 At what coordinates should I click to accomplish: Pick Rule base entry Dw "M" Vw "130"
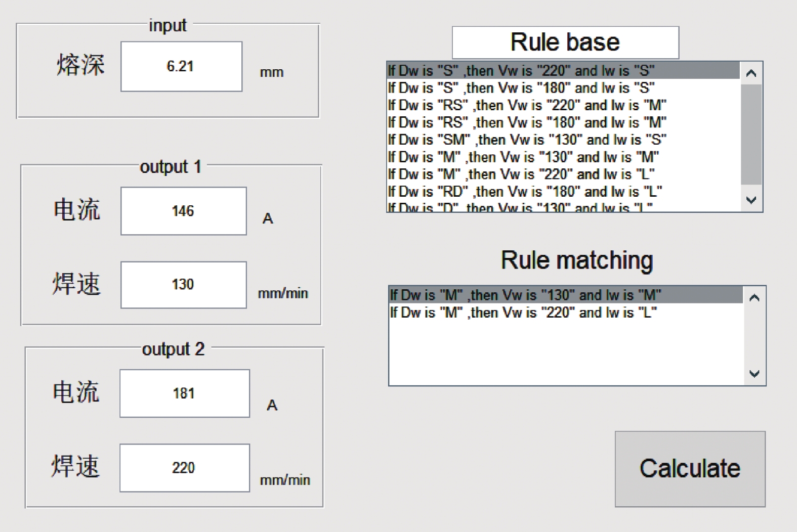[523, 157]
